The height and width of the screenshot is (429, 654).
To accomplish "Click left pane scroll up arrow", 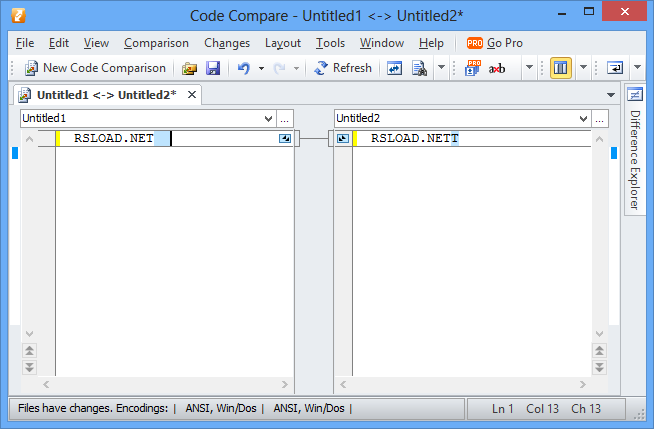I will point(29,139).
